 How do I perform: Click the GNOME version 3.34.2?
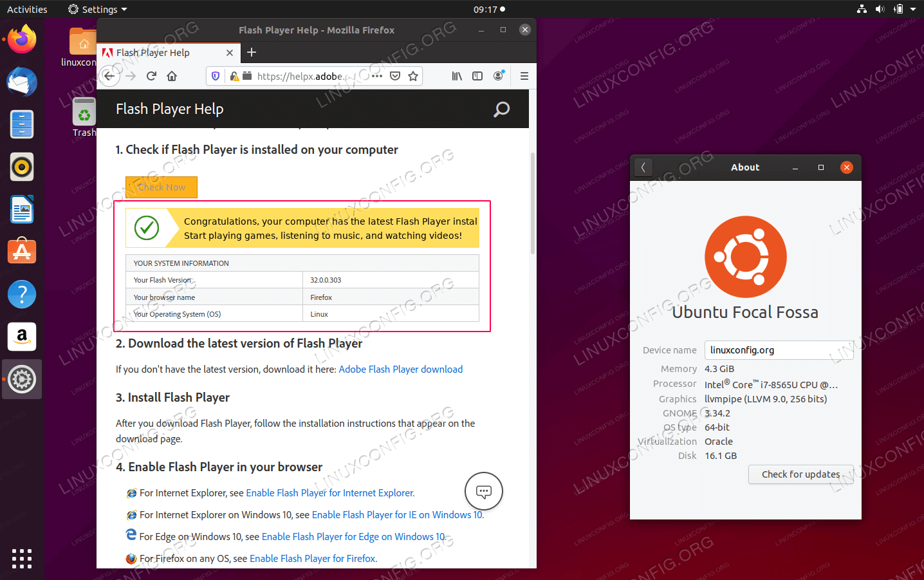717,413
